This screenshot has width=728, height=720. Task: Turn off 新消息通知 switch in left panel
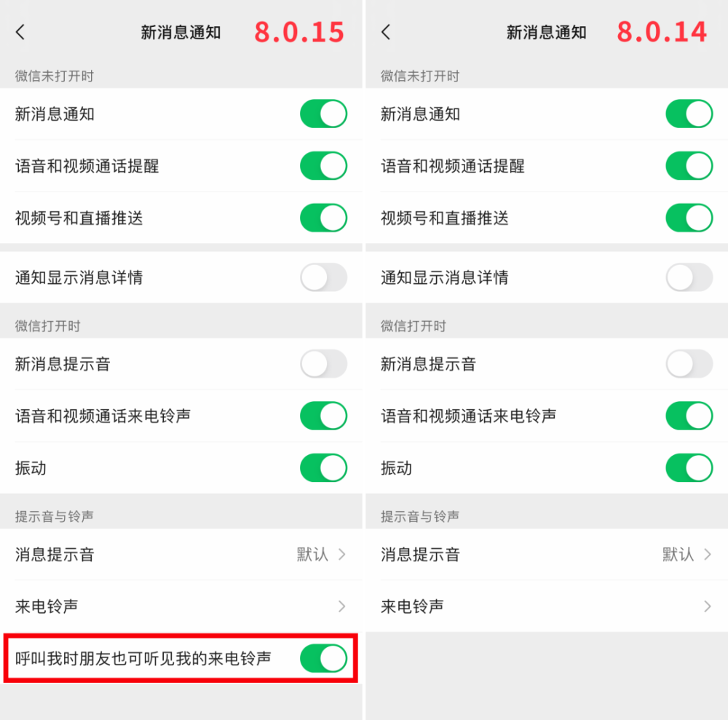click(324, 114)
